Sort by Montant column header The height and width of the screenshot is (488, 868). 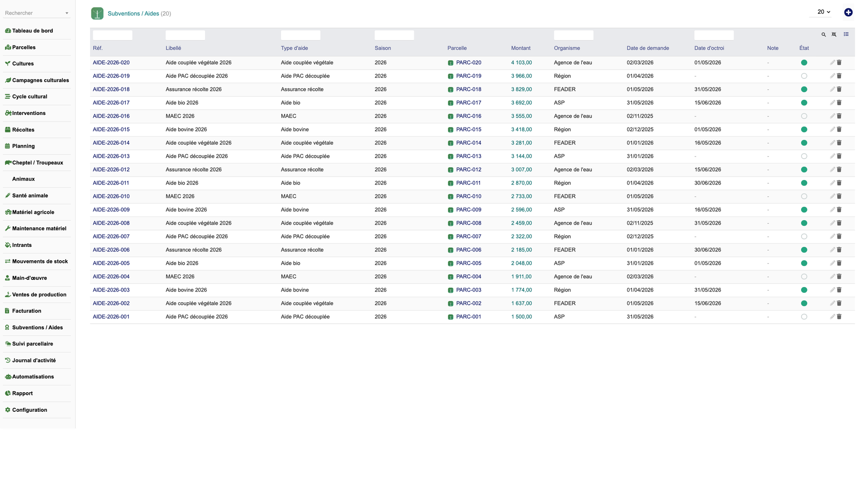[x=521, y=48]
